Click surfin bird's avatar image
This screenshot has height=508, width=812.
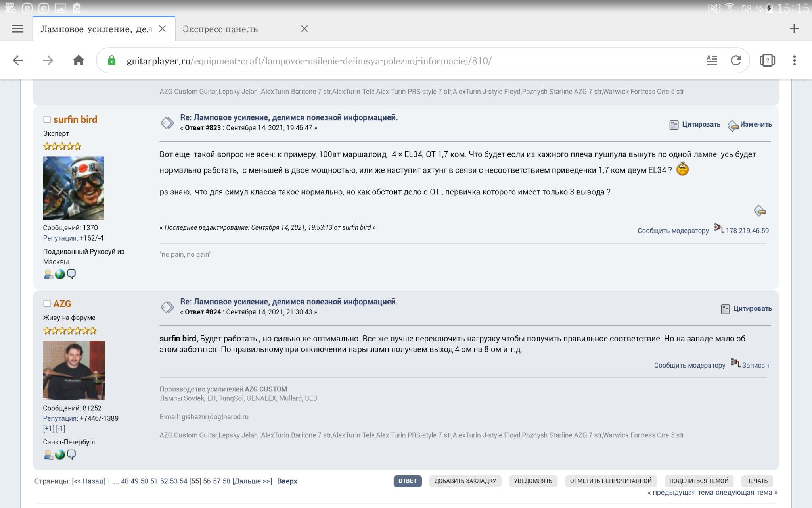click(73, 188)
